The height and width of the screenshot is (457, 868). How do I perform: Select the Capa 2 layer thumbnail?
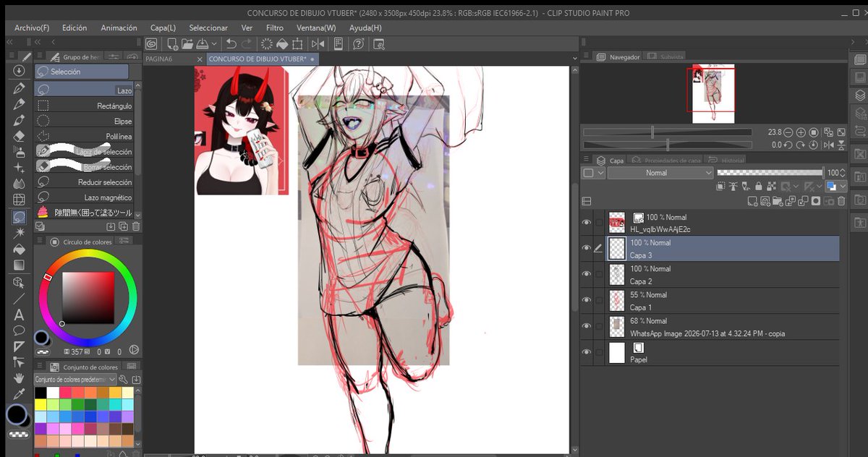pos(617,275)
